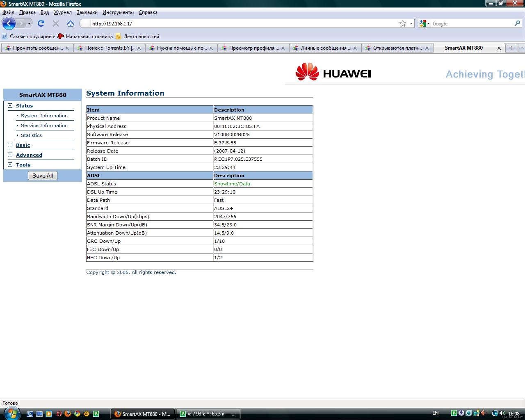Open the back/forward history dropdown arrow
The width and height of the screenshot is (525, 420).
point(29,23)
